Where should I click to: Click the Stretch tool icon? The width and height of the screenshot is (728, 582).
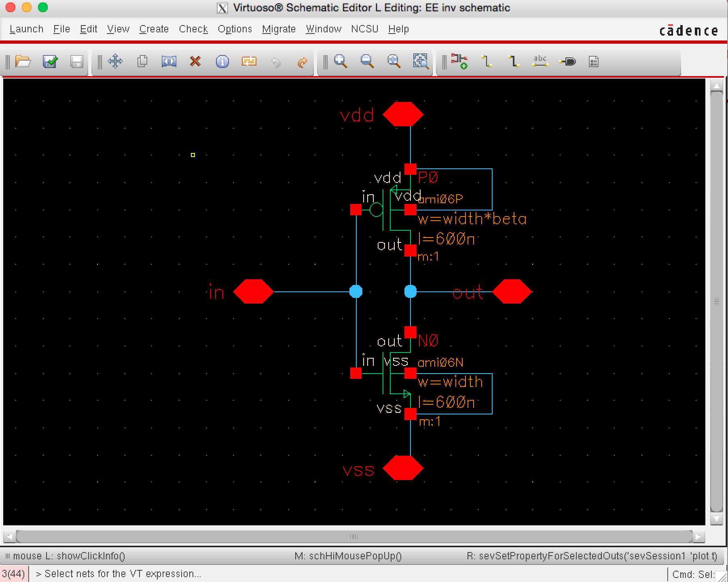(x=169, y=62)
